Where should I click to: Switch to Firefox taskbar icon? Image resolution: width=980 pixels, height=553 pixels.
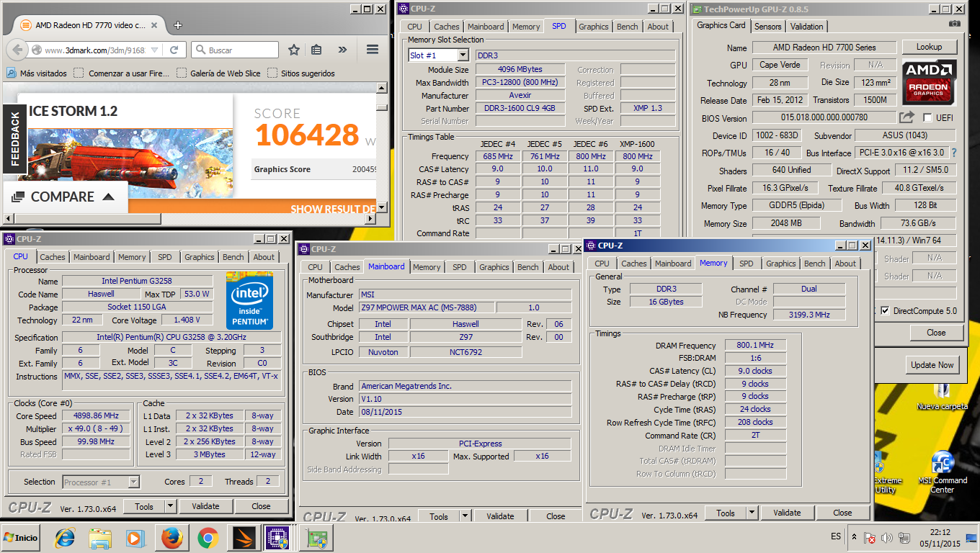[171, 538]
